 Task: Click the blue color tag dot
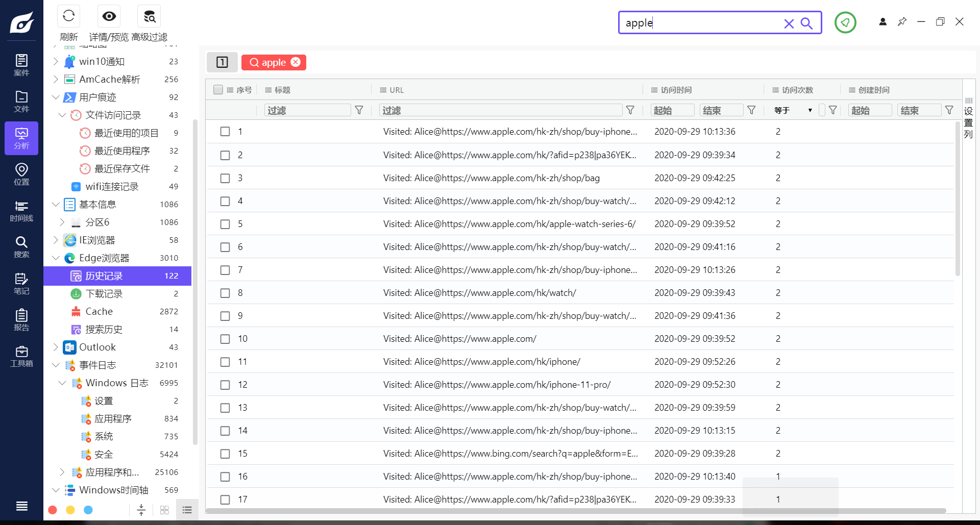[88, 510]
